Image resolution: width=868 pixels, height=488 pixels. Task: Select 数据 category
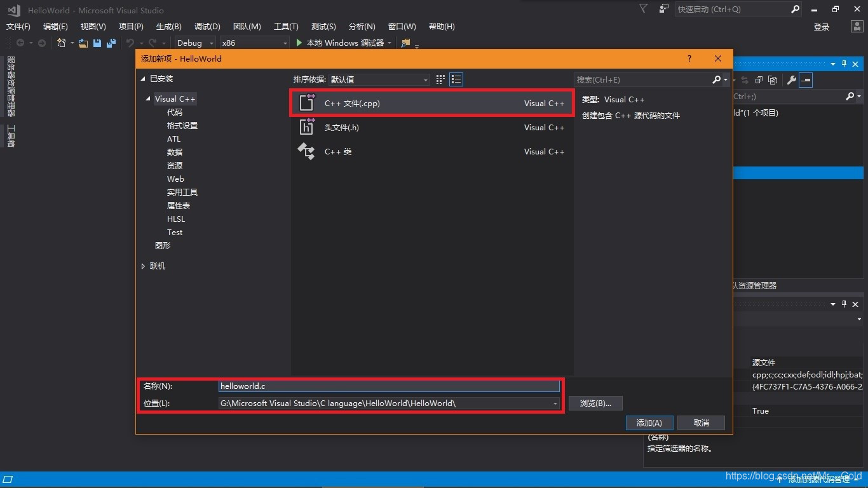pos(174,152)
